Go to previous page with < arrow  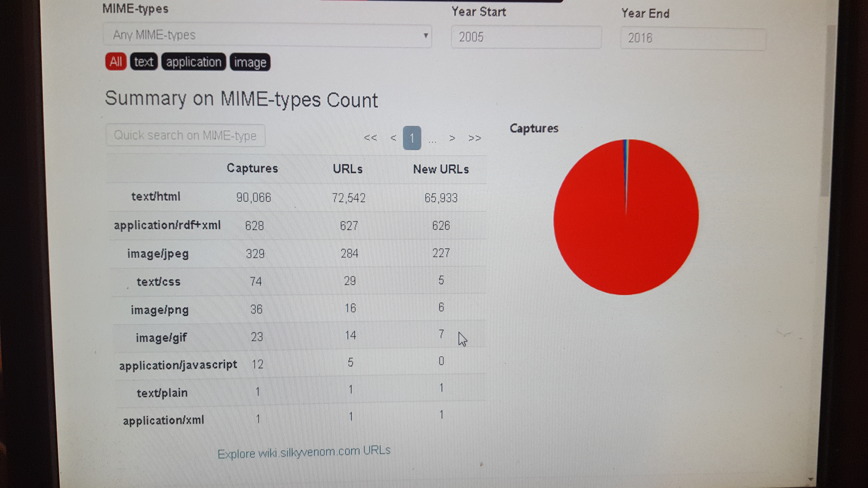click(393, 138)
